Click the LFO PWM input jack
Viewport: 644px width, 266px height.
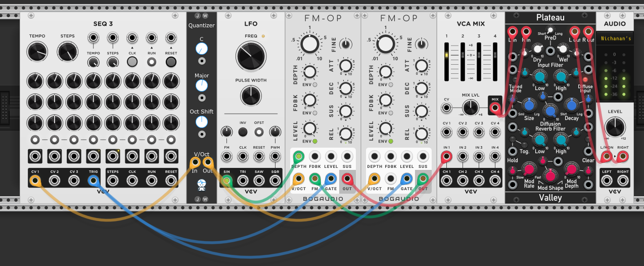[275, 156]
